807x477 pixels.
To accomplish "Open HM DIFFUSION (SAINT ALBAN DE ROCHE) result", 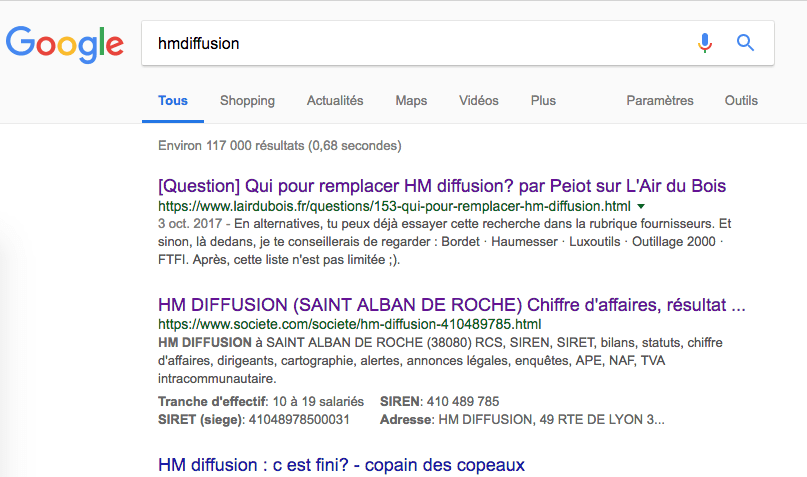I will coord(452,305).
